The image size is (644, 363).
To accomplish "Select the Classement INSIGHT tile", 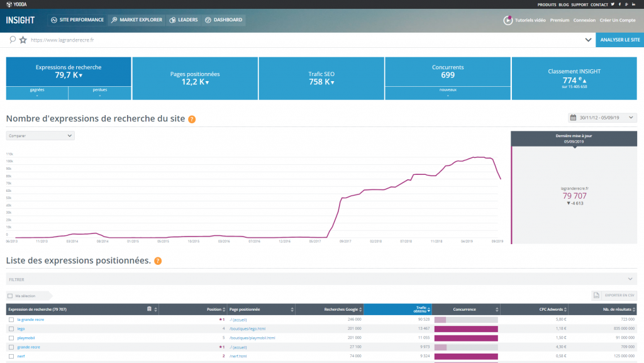I will click(x=574, y=79).
